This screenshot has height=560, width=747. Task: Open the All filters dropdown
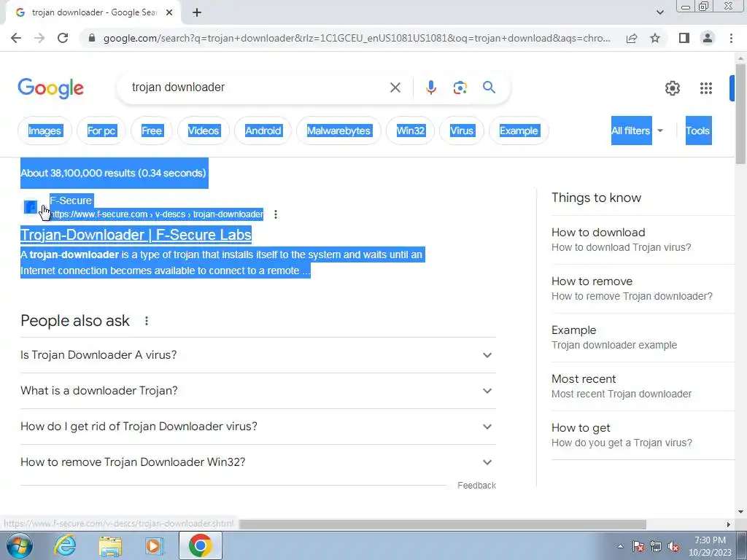tap(638, 131)
